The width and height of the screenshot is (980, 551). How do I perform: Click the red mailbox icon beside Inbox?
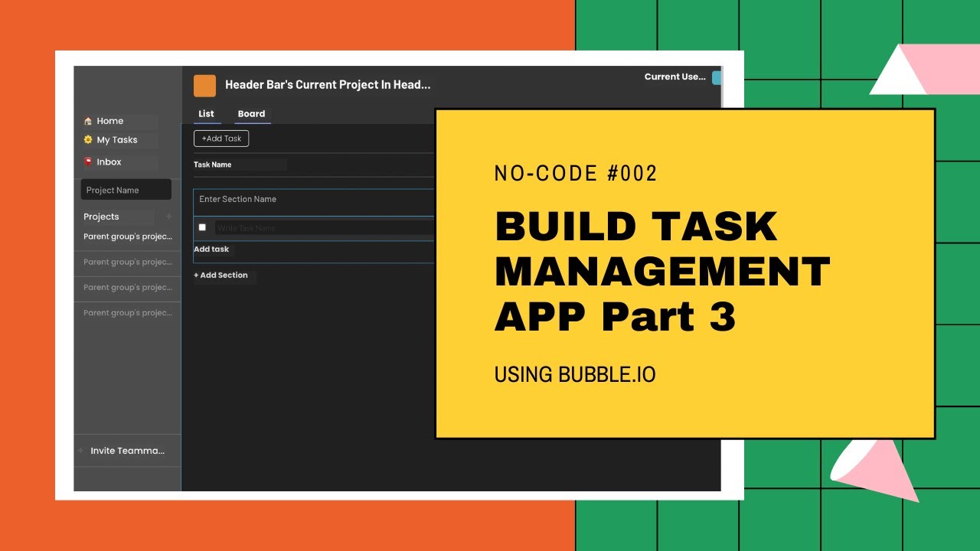click(x=88, y=161)
